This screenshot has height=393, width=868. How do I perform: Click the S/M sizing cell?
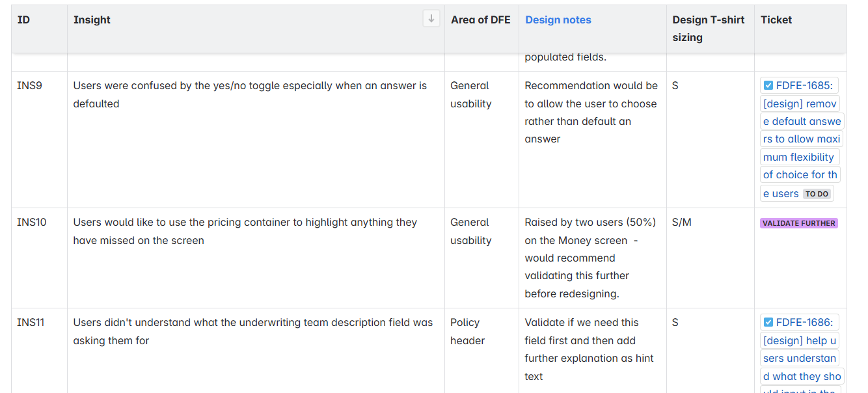pos(681,223)
